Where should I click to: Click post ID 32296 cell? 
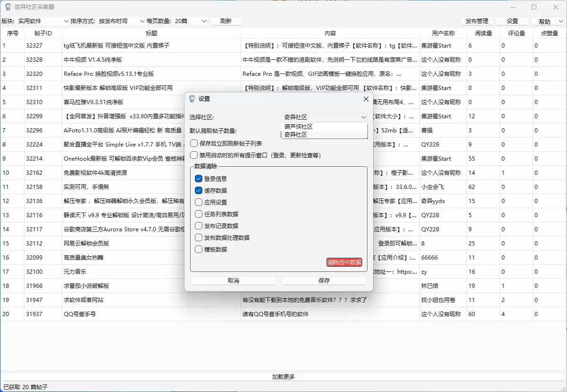pos(43,131)
